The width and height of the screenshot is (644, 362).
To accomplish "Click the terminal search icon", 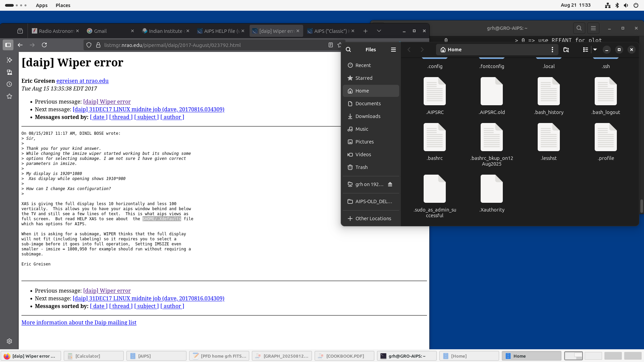I will pyautogui.click(x=579, y=28).
